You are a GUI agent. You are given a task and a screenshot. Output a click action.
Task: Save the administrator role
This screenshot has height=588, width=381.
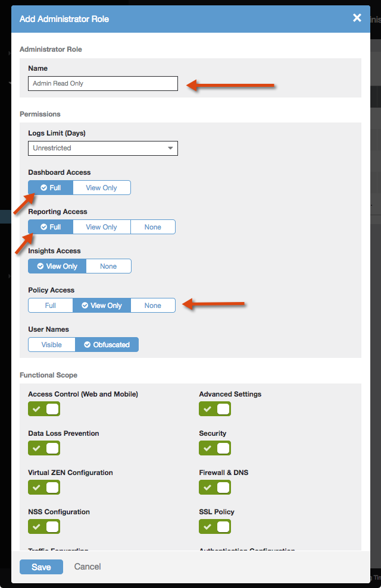pyautogui.click(x=41, y=567)
